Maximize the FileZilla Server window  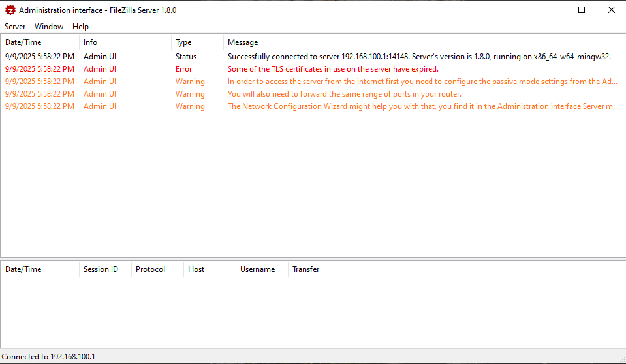(582, 10)
